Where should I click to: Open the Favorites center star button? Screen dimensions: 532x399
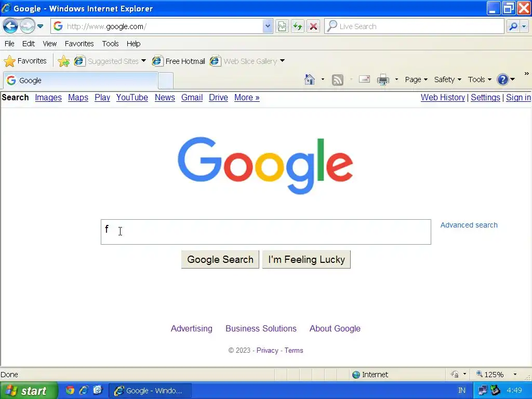[x=25, y=61]
